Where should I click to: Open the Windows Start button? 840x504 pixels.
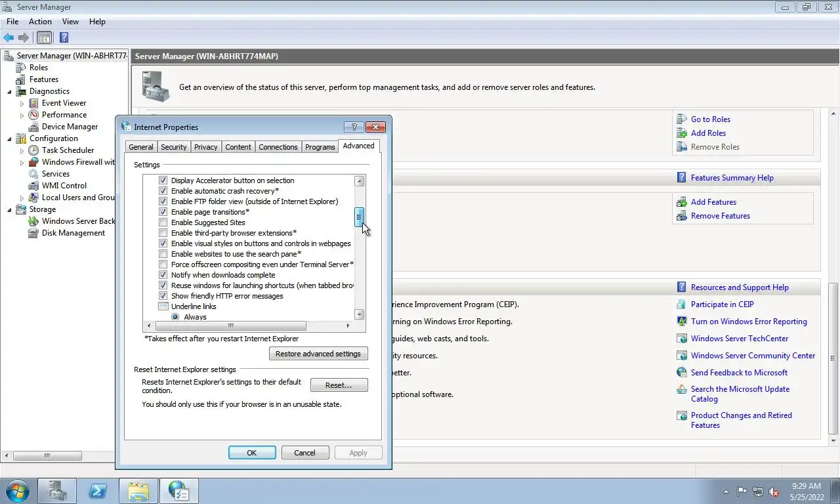point(17,491)
